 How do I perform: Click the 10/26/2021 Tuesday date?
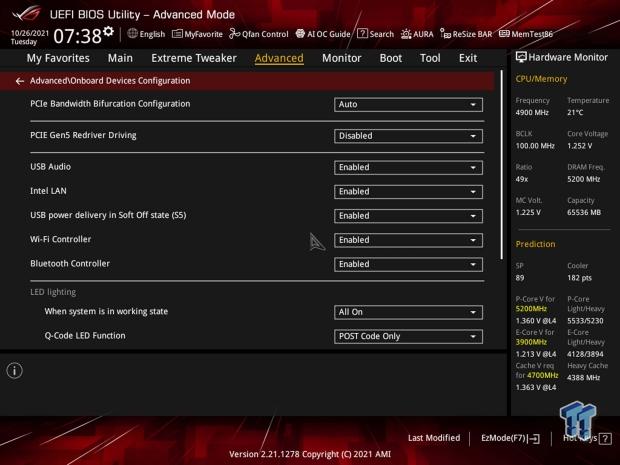tap(30, 37)
